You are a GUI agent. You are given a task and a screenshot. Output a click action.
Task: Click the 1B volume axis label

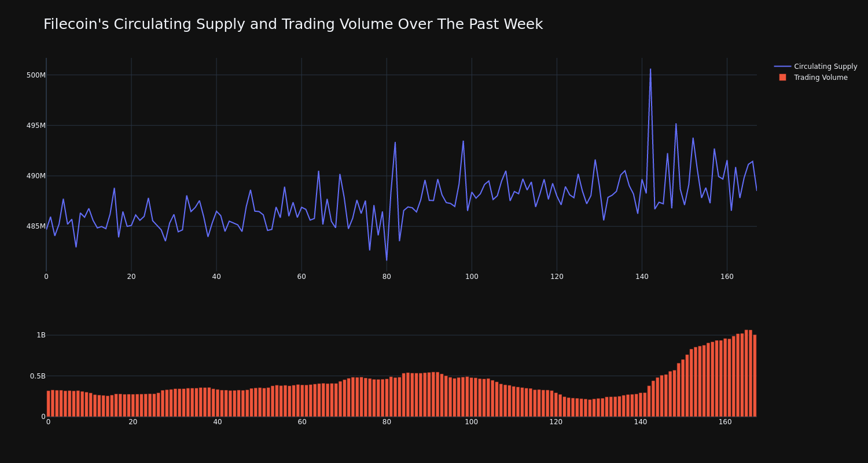coord(41,335)
